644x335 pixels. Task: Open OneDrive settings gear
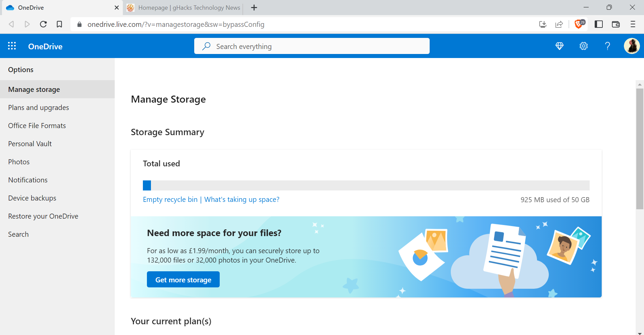click(x=584, y=46)
